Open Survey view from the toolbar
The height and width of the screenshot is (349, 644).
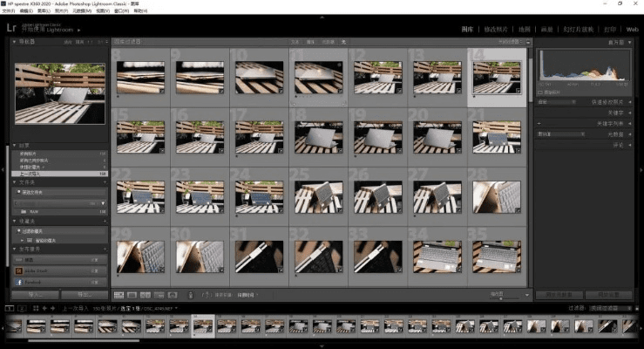point(158,295)
